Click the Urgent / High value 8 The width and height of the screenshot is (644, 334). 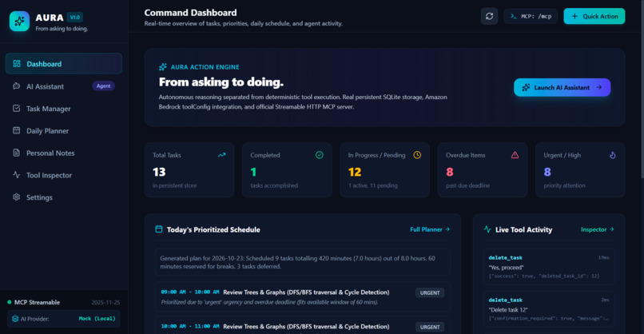click(547, 172)
